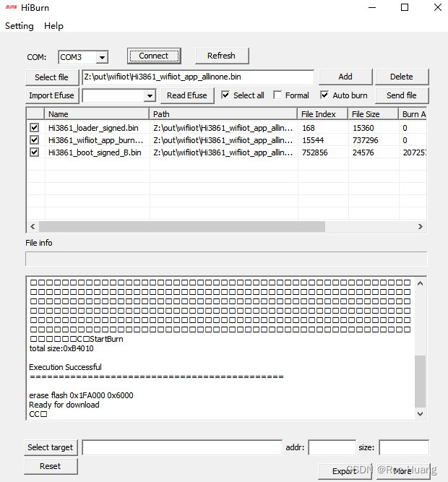Click the Select file button
Viewport: 448px width, 482px height.
pos(51,77)
